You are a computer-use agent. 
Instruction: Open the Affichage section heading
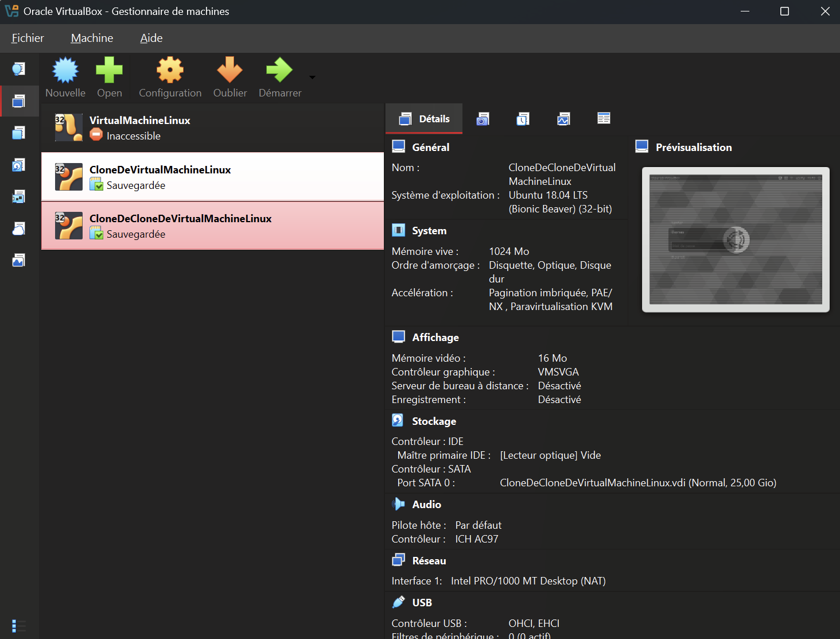tap(435, 338)
